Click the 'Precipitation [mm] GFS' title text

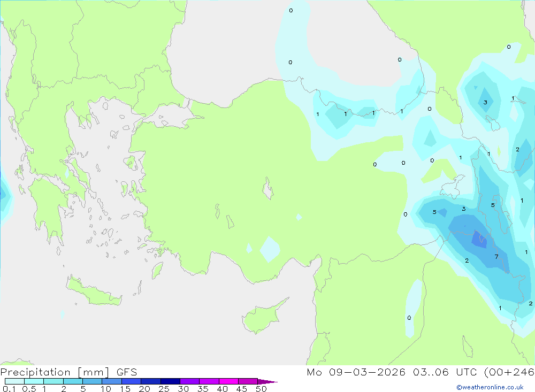pos(68,372)
